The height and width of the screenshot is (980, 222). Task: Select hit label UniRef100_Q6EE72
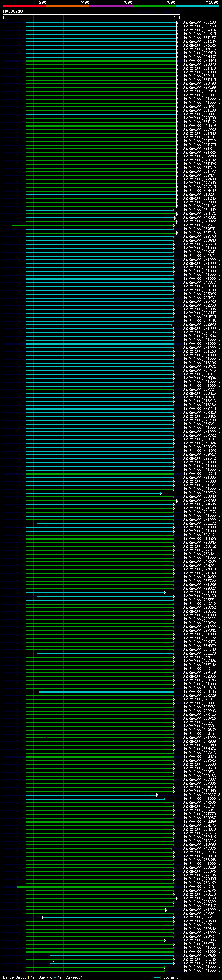coord(199,524)
